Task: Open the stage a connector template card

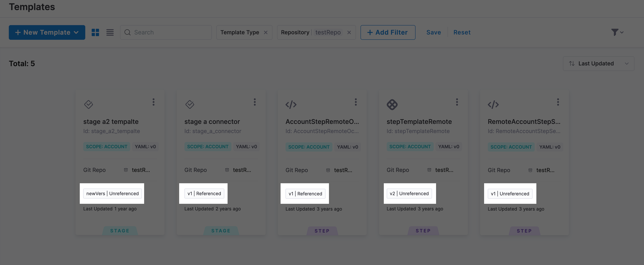Action: click(x=212, y=122)
